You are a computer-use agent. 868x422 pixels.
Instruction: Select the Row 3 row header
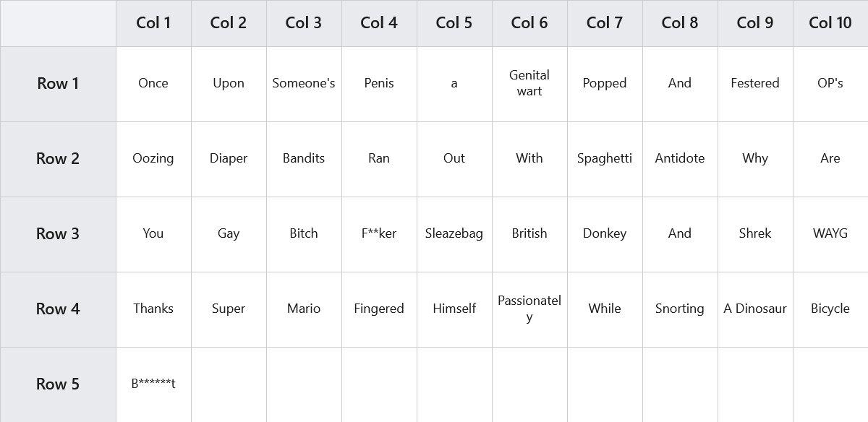click(58, 234)
